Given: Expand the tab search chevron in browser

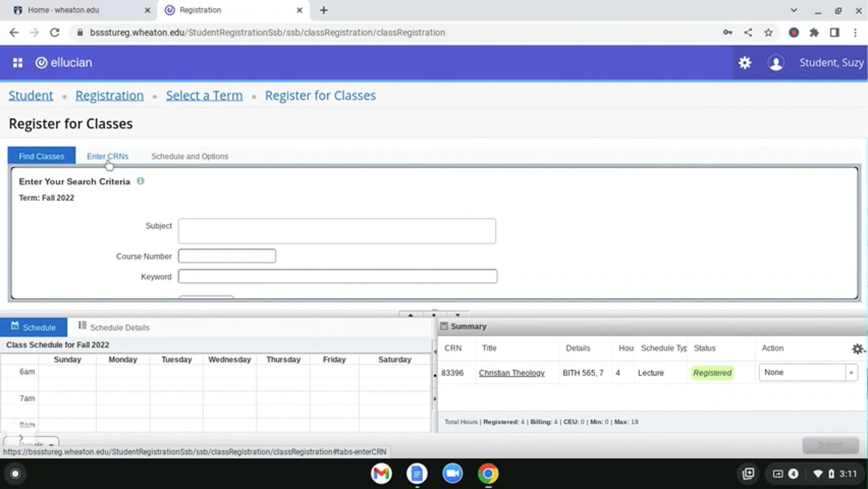Looking at the screenshot, I should pos(794,10).
